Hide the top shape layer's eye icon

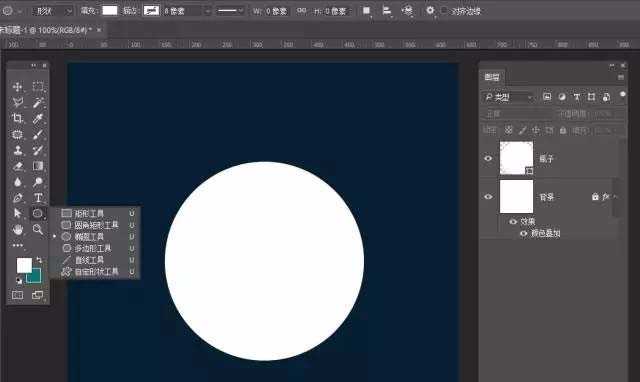click(x=488, y=158)
